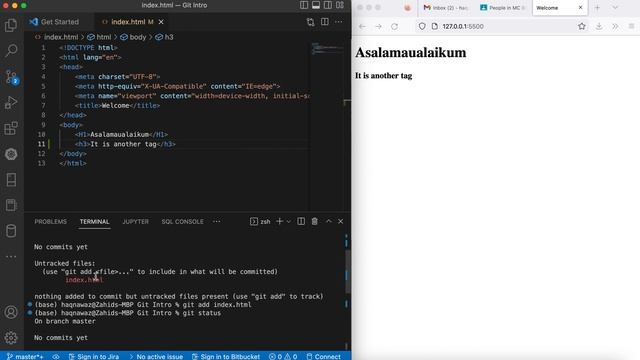640x360 pixels.
Task: Kill terminal with trash icon
Action: (x=314, y=221)
